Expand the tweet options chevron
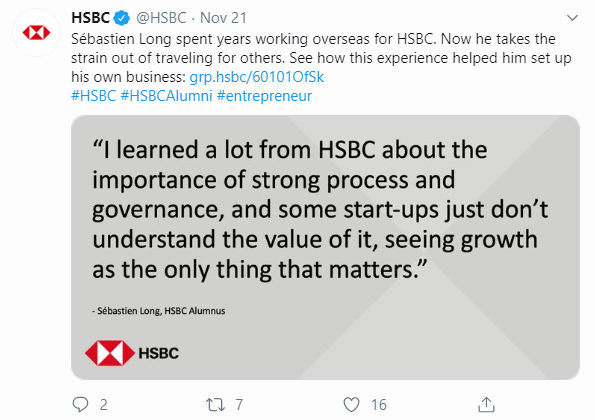Screen dimensions: 595x420 click(x=572, y=18)
